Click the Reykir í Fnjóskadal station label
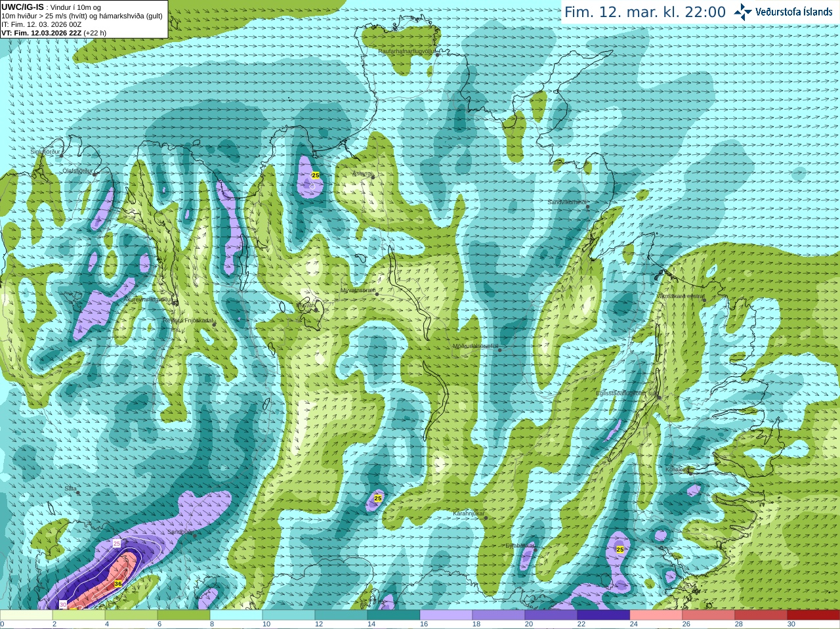 pyautogui.click(x=188, y=320)
